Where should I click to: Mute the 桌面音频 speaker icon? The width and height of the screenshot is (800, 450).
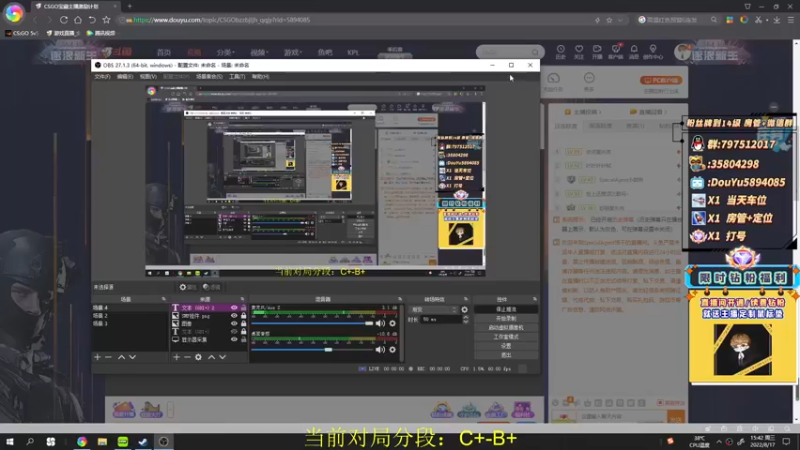[x=380, y=349]
